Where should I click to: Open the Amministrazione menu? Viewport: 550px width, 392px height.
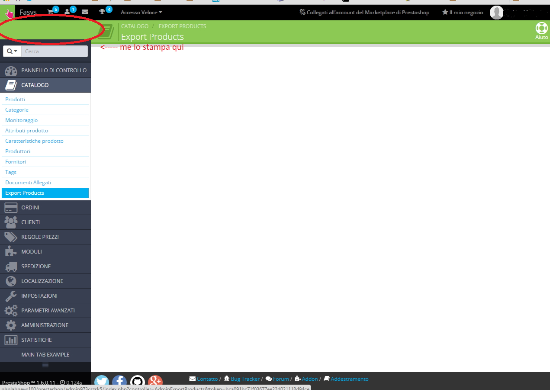45,325
